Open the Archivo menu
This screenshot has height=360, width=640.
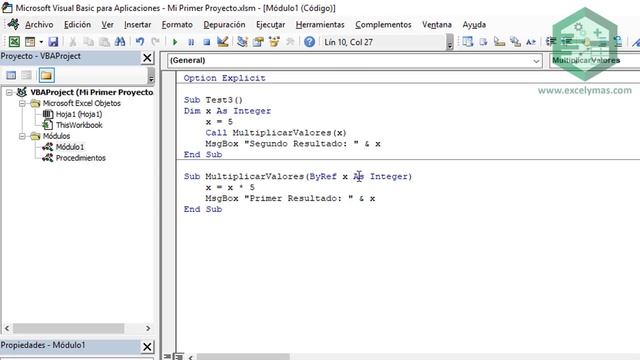tap(39, 24)
